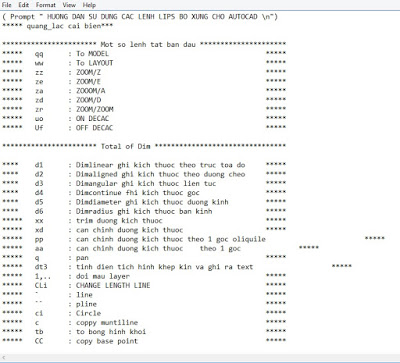Click the text 'trim duong kich thuoc'
This screenshot has width=400, height=363.
(x=119, y=221)
